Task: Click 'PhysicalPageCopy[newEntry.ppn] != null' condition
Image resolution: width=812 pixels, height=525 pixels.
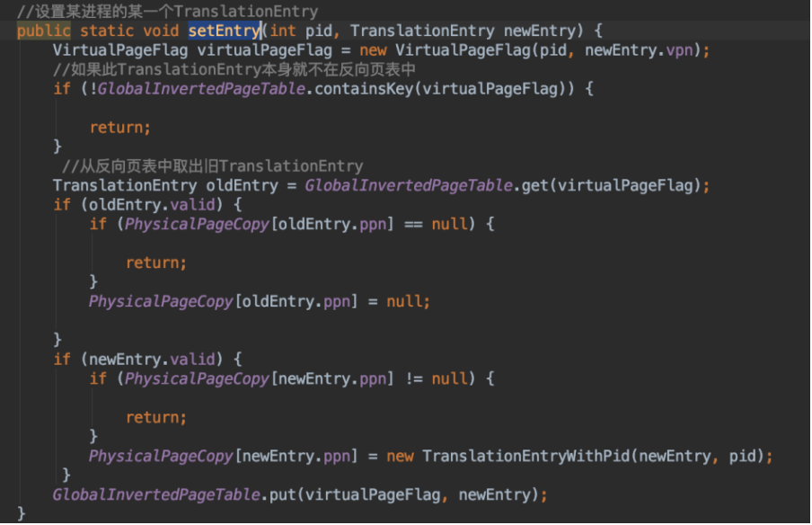Action: coord(296,378)
